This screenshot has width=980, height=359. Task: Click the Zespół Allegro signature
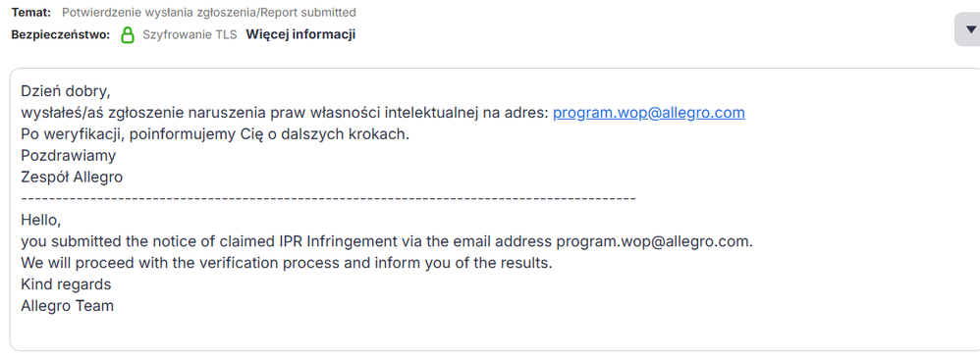72,178
